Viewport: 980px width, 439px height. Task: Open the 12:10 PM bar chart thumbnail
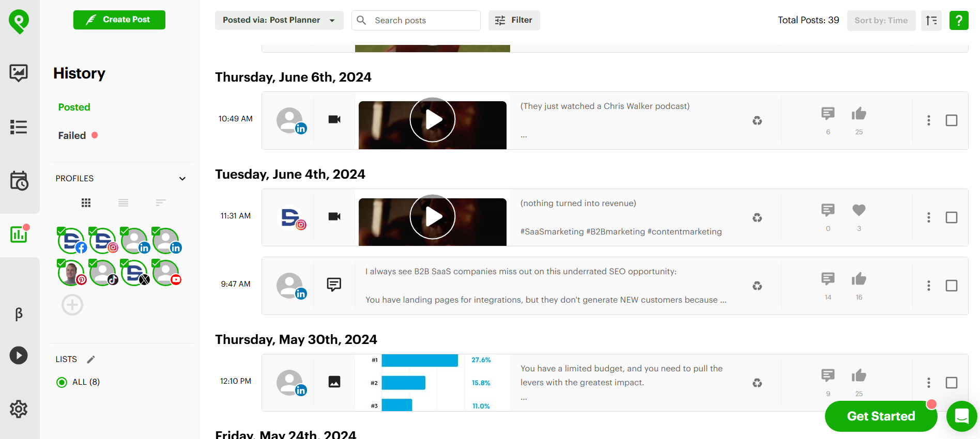pos(433,383)
